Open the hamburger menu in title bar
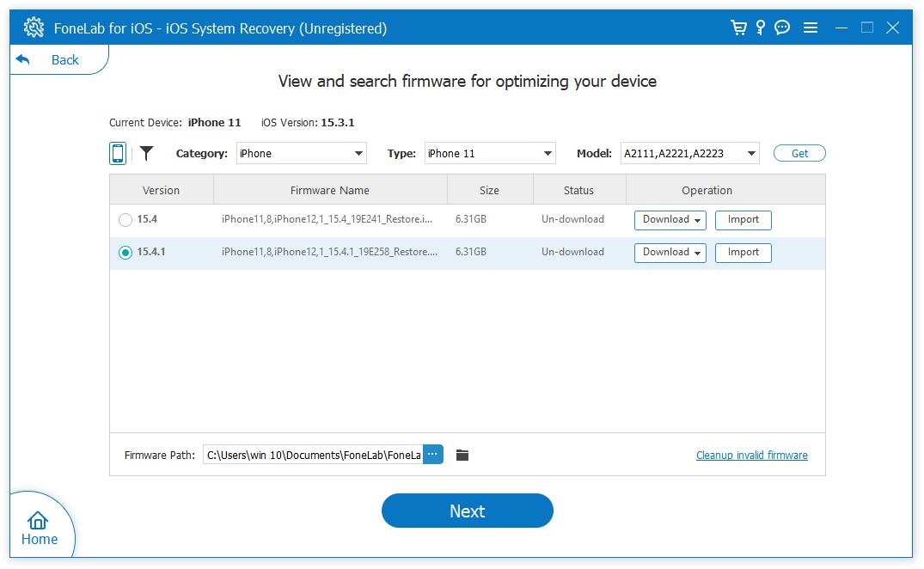The image size is (924, 569). [x=811, y=28]
